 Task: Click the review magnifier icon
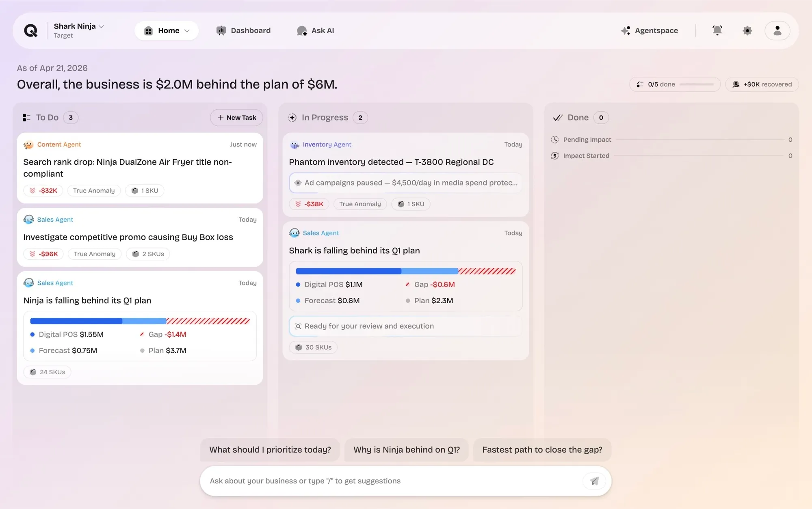[x=298, y=326]
